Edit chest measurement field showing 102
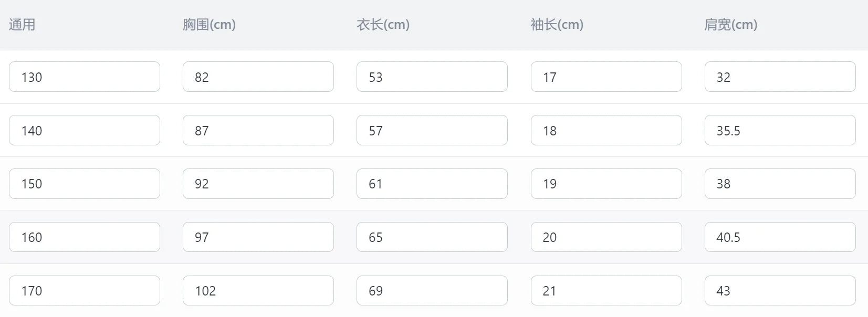 [x=258, y=291]
